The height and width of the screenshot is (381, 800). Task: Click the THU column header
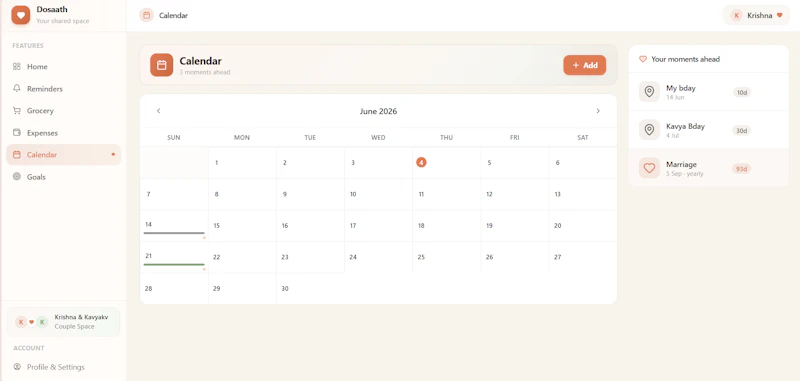pos(446,137)
